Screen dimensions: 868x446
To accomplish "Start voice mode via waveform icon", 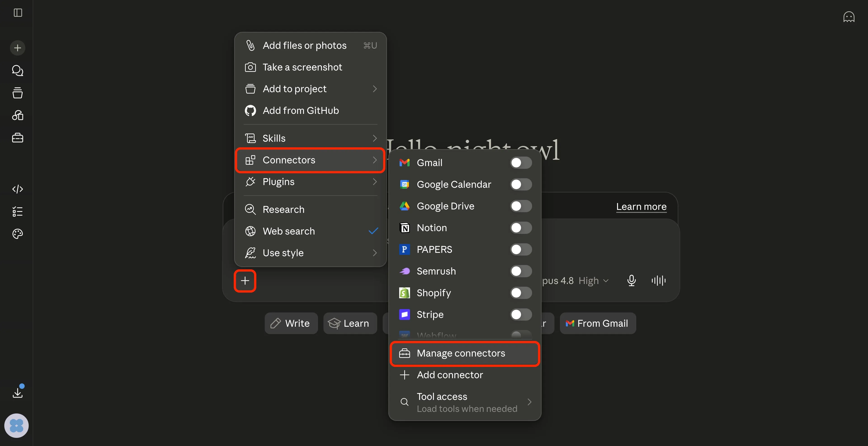I will pos(658,281).
